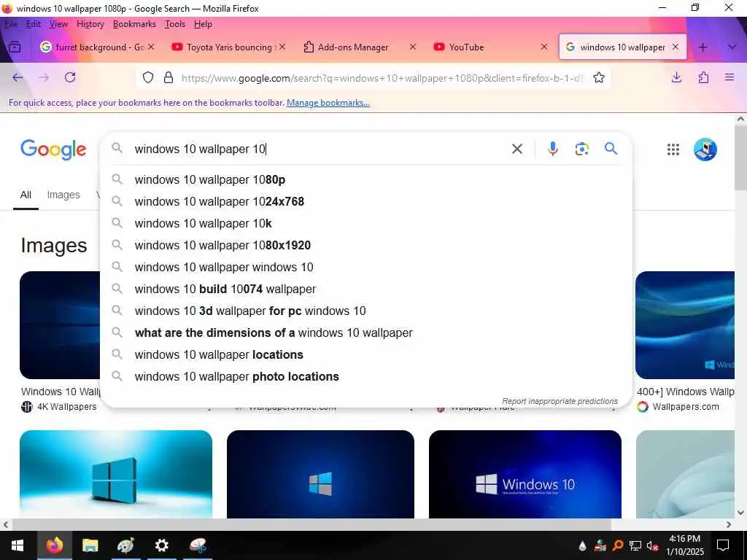The width and height of the screenshot is (747, 560).
Task: Choose suggestion windows 10 wallpaper 1080x1920
Action: click(x=366, y=245)
